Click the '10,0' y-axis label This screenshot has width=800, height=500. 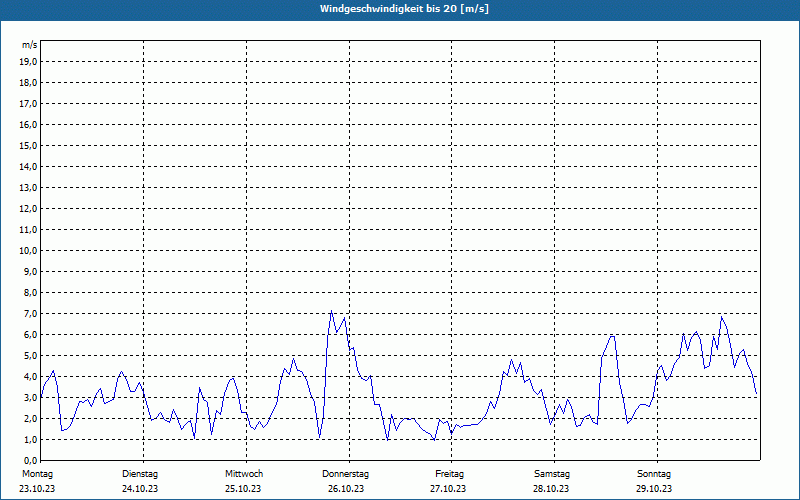click(27, 251)
